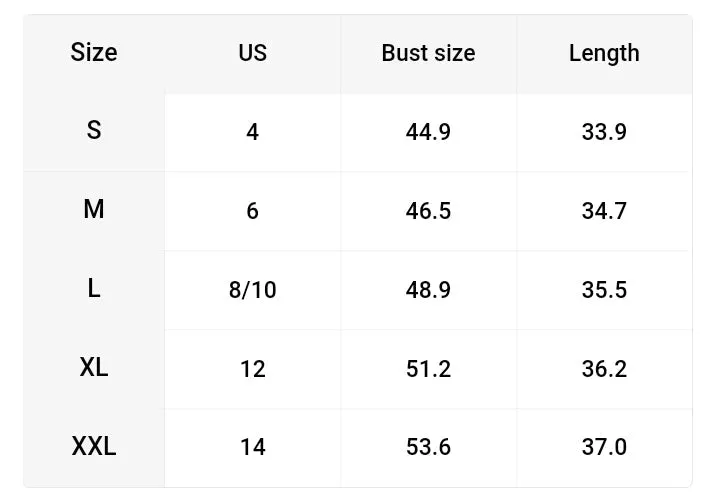
Task: Select the M size row label
Action: 94,211
